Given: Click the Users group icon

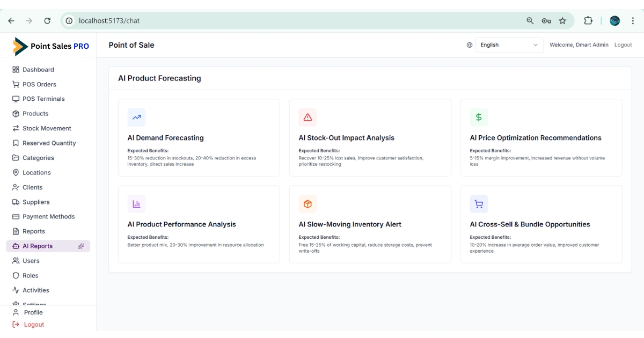Looking at the screenshot, I should [x=16, y=261].
